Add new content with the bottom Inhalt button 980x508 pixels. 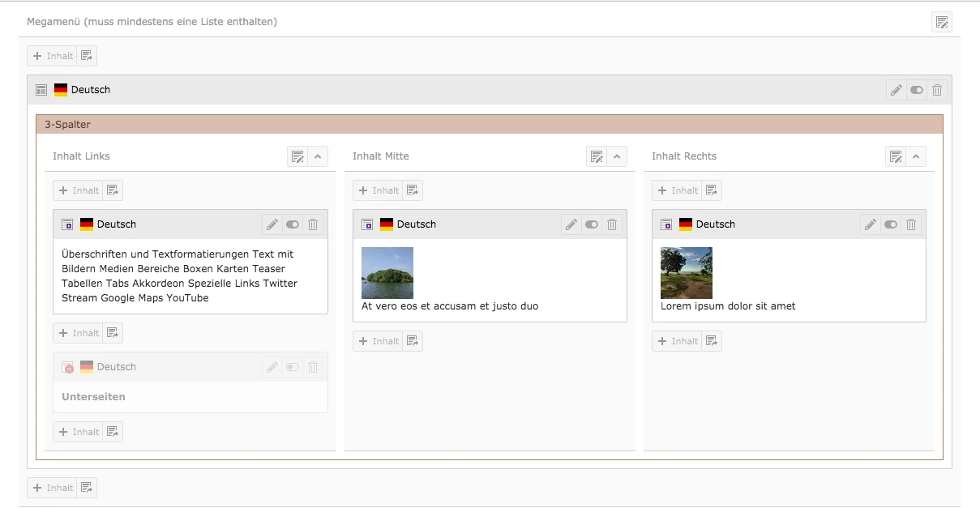(53, 487)
